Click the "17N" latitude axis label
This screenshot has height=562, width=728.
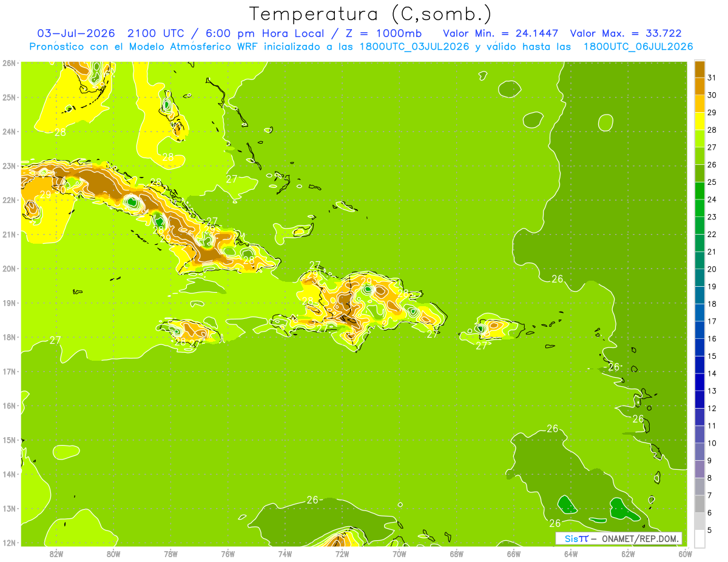point(9,371)
